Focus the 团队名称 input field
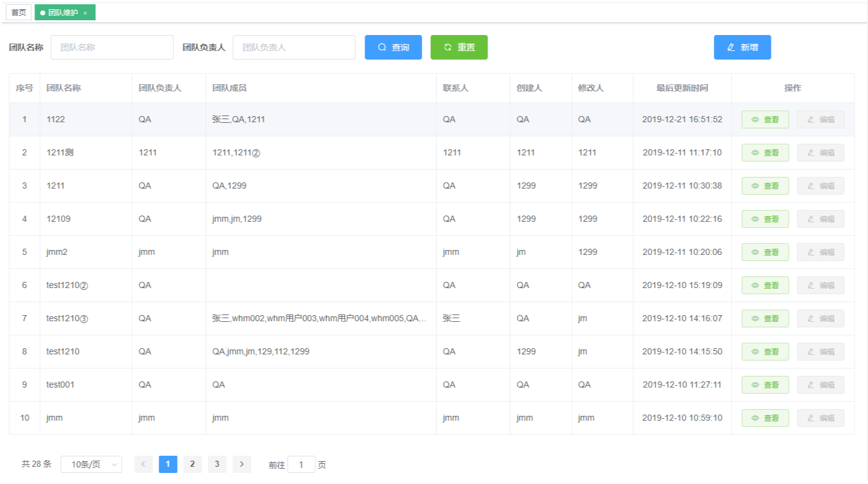This screenshot has height=484, width=868. pos(112,47)
